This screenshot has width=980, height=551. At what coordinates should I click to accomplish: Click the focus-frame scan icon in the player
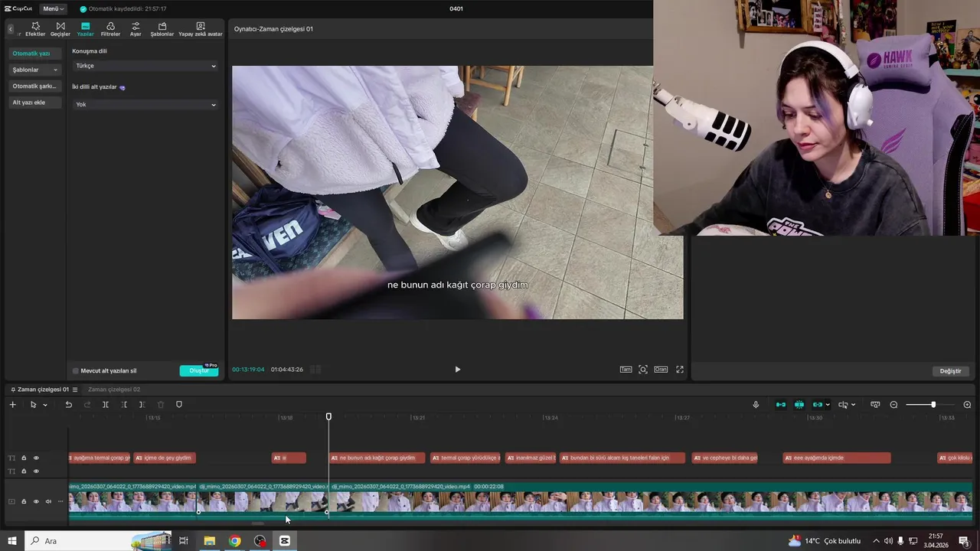643,370
